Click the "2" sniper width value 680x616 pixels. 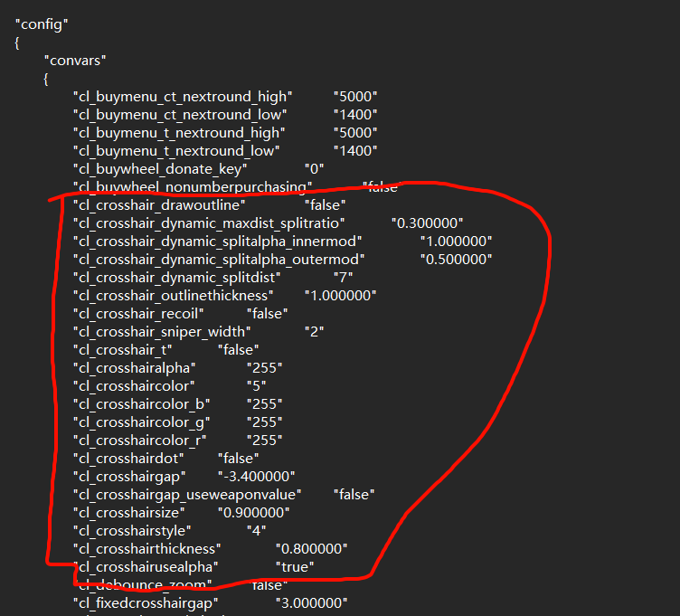click(314, 332)
